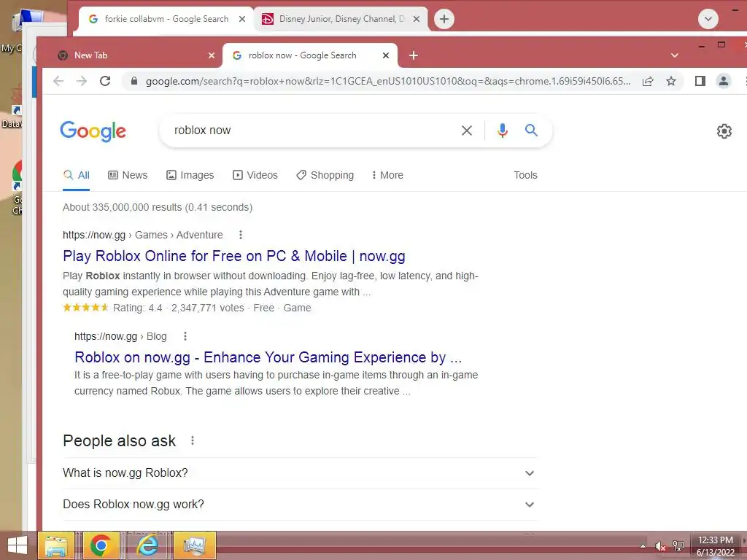This screenshot has height=560, width=747.
Task: Switch to Videos results tab
Action: click(x=255, y=175)
